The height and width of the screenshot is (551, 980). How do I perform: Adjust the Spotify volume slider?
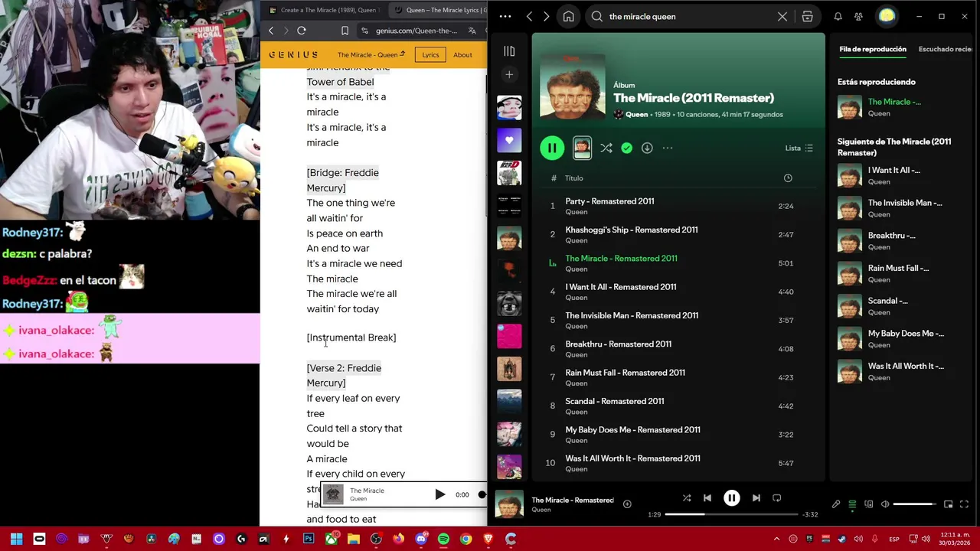(x=914, y=504)
